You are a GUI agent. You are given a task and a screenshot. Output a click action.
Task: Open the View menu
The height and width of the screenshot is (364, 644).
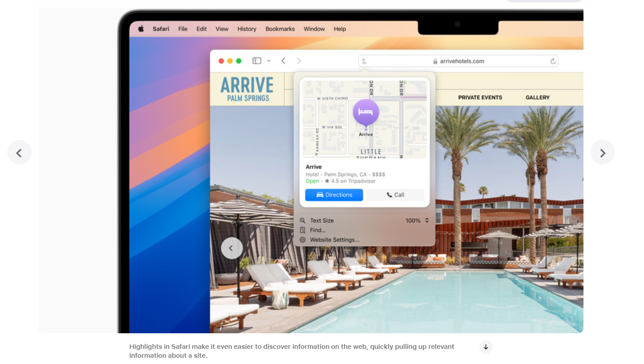[x=222, y=29]
